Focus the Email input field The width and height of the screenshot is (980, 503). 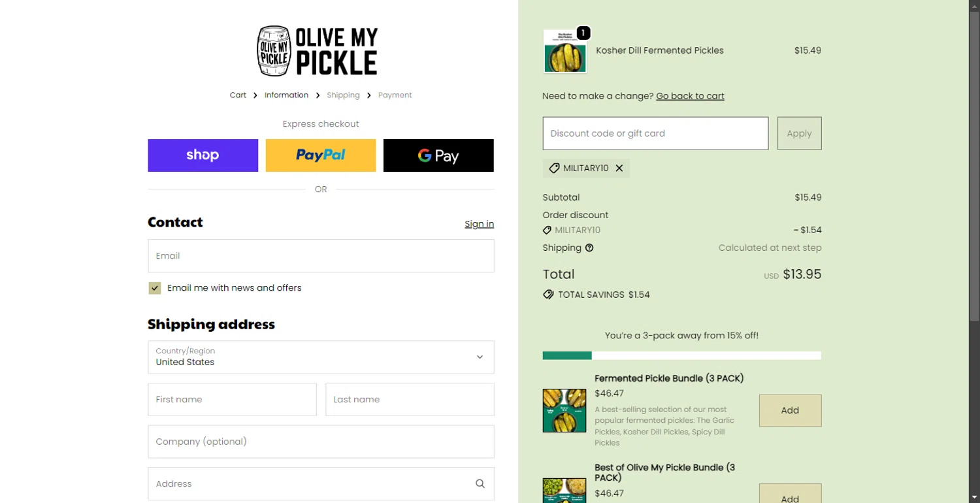coord(321,256)
